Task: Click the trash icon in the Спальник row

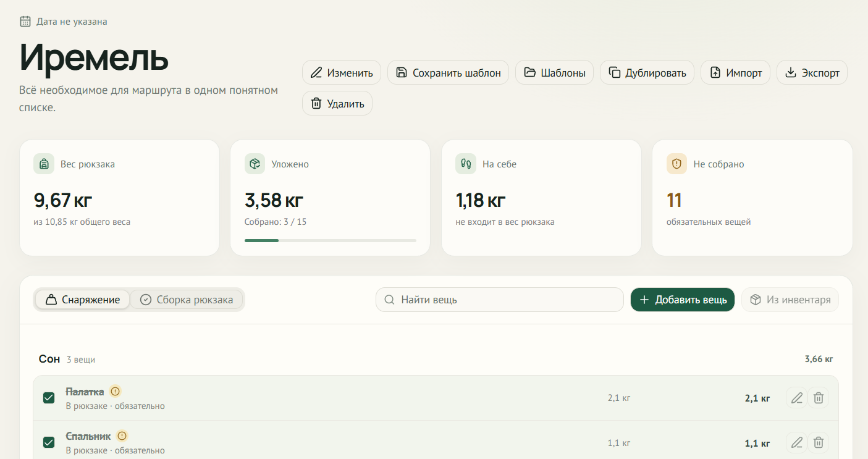Action: click(x=819, y=442)
